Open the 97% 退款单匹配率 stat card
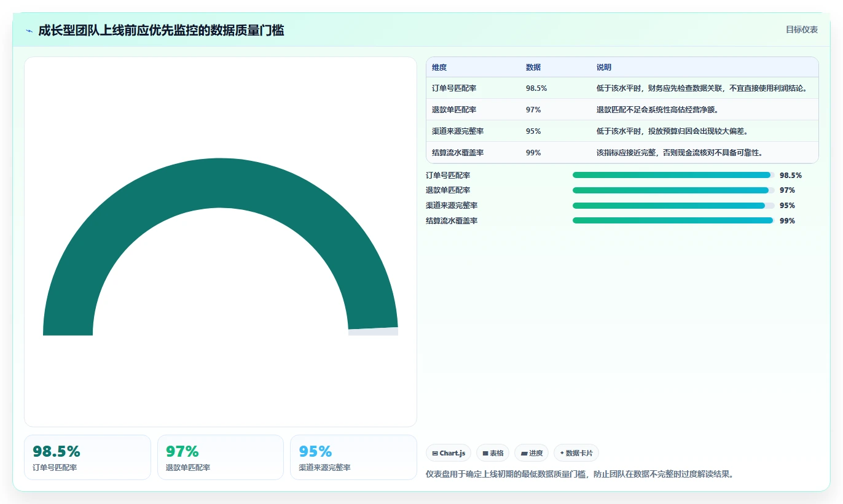The height and width of the screenshot is (504, 843). point(221,457)
